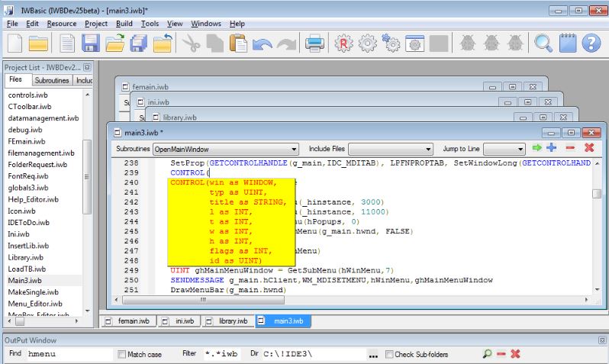Click the second debug bug icon
Image resolution: width=609 pixels, height=364 pixels.
click(491, 43)
